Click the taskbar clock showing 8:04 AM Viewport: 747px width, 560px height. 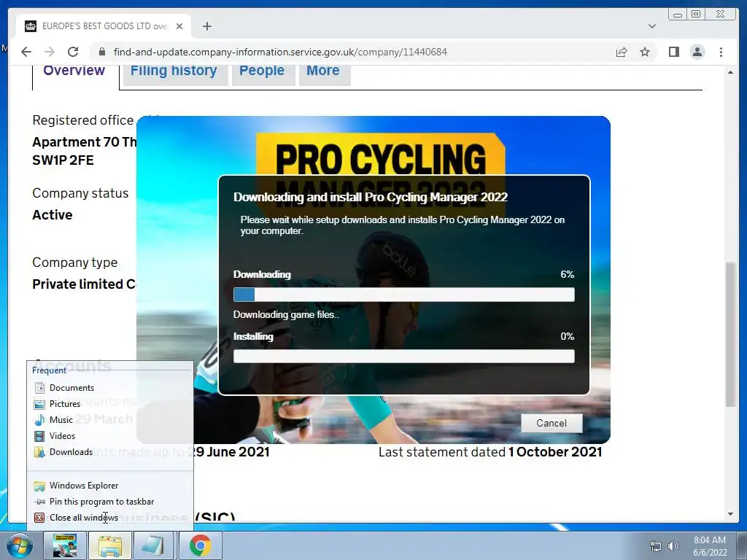(710, 546)
